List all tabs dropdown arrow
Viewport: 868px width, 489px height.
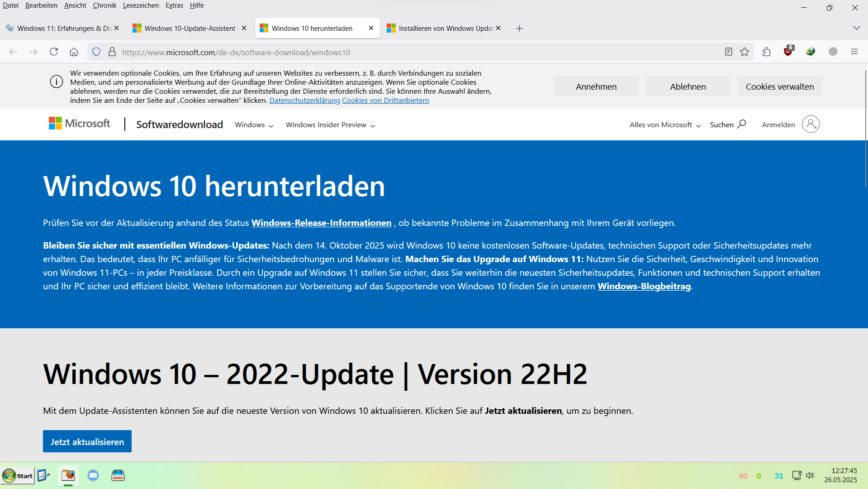tap(856, 28)
